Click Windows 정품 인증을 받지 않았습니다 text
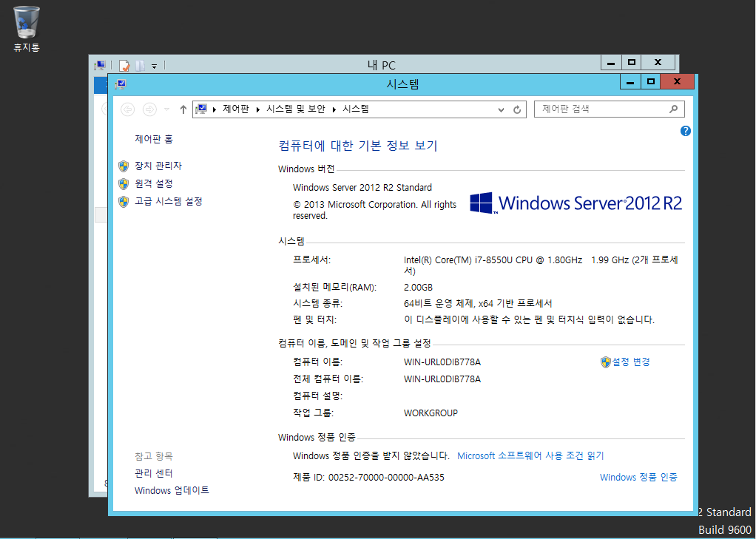Viewport: 756px width, 539px height. tap(371, 455)
